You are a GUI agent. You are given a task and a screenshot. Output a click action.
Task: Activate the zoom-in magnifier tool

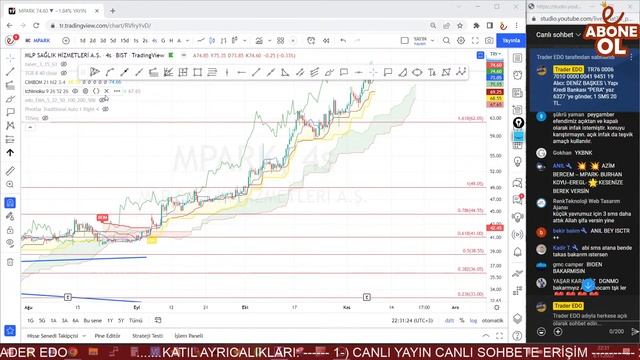10,184
